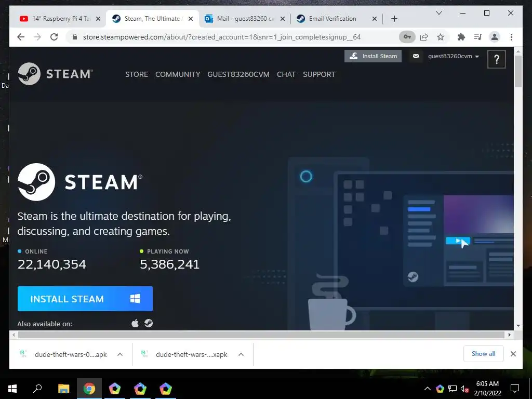Expand the guest83260cvm account dropdown
This screenshot has width=532, height=399.
tap(454, 56)
